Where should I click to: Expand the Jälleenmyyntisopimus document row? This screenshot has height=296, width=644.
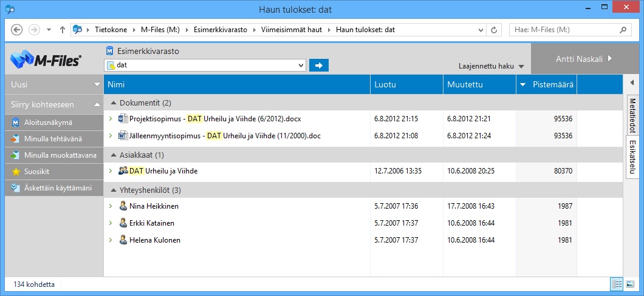click(111, 135)
